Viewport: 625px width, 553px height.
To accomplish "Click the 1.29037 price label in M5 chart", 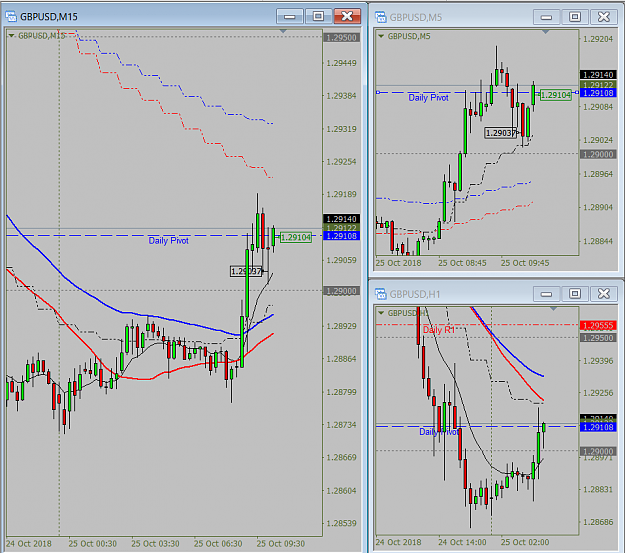I will click(x=501, y=133).
